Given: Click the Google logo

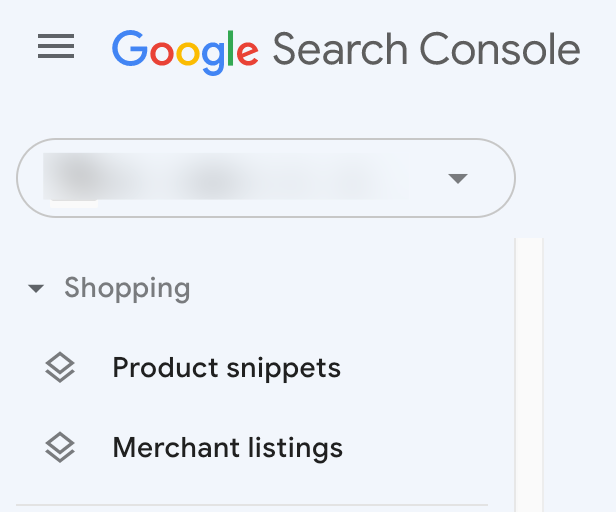Looking at the screenshot, I should point(185,52).
